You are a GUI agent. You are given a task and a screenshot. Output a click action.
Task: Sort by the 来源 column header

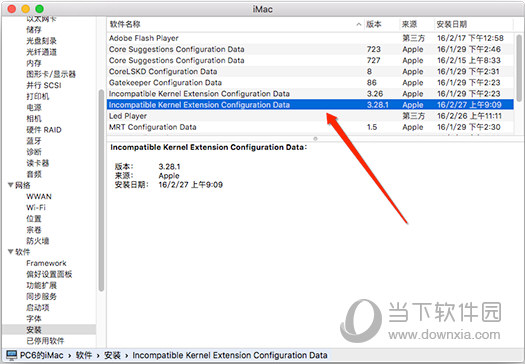pyautogui.click(x=417, y=24)
